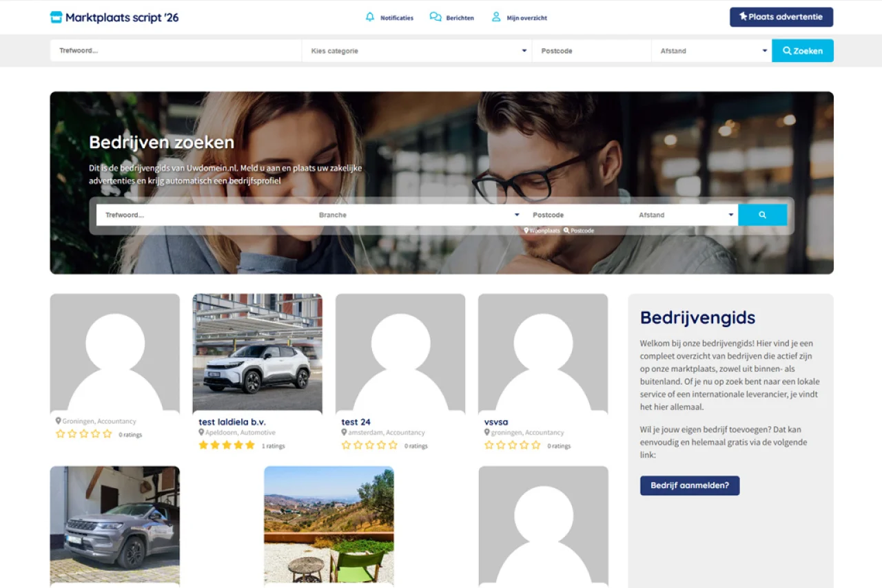This screenshot has width=882, height=588.
Task: Rate vsvsa by clicking its first star
Action: [490, 445]
